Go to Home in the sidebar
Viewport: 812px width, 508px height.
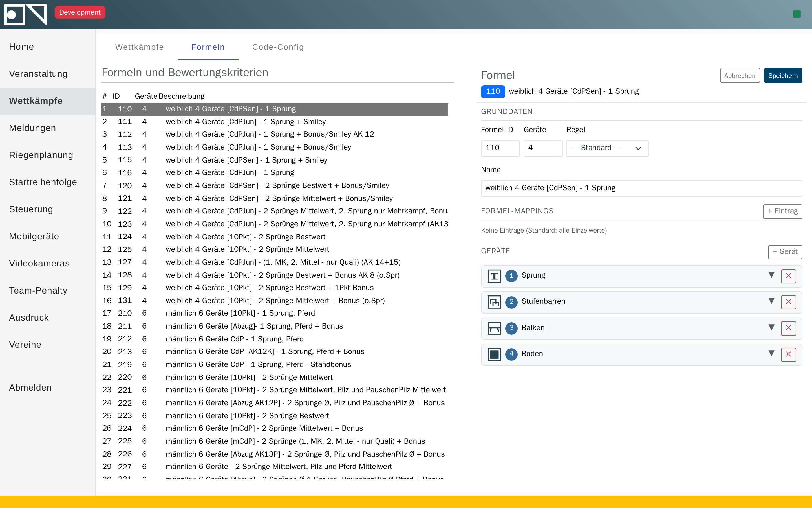[x=48, y=47]
